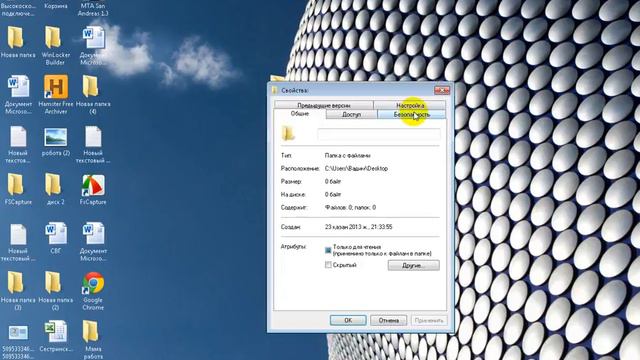Select the Новая папка (4) folder
Viewport: 640px width, 360px height.
pos(90,87)
